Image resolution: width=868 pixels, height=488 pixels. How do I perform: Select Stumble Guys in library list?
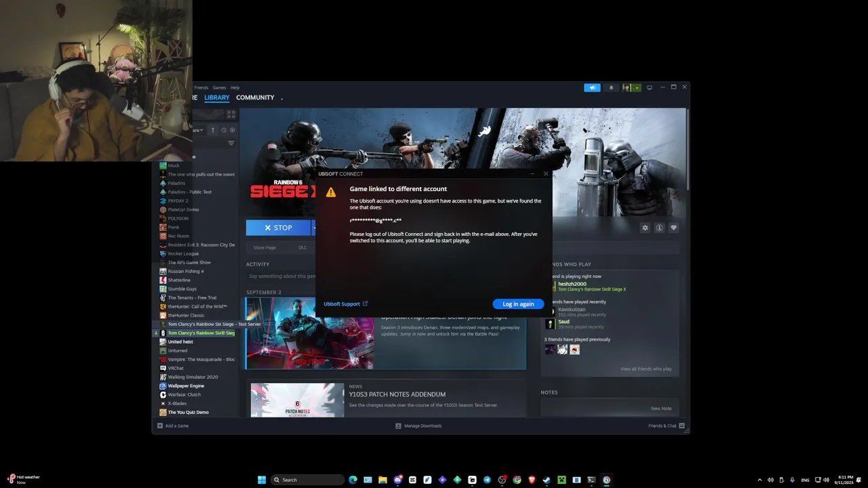pyautogui.click(x=182, y=289)
